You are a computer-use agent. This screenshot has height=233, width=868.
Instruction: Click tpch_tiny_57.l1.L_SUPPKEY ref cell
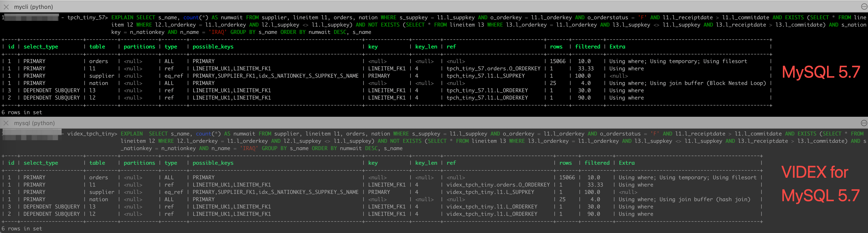click(x=485, y=76)
